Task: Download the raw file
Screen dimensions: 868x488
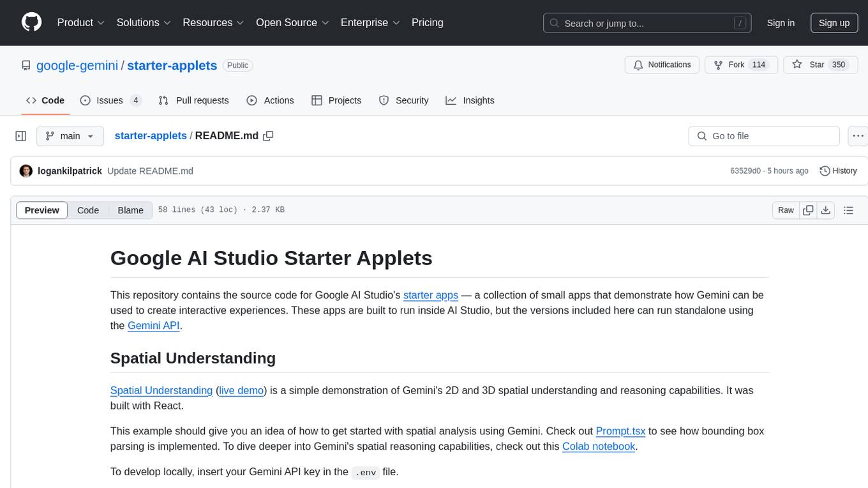Action: pos(826,210)
